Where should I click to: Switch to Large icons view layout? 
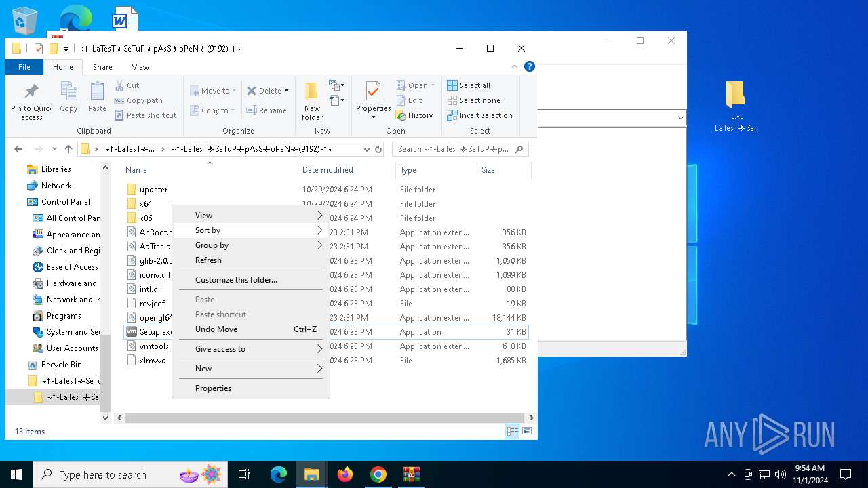[527, 431]
